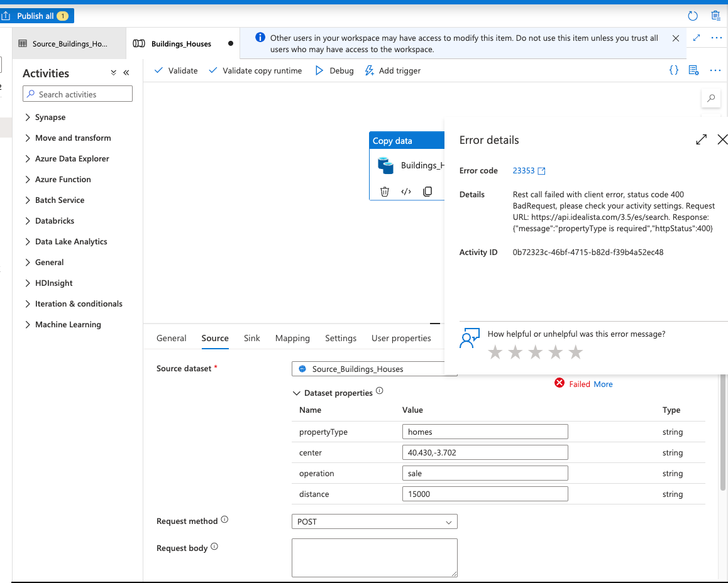The width and height of the screenshot is (728, 583).
Task: Switch to Source_Buildings_Ho... document tab
Action: click(69, 43)
